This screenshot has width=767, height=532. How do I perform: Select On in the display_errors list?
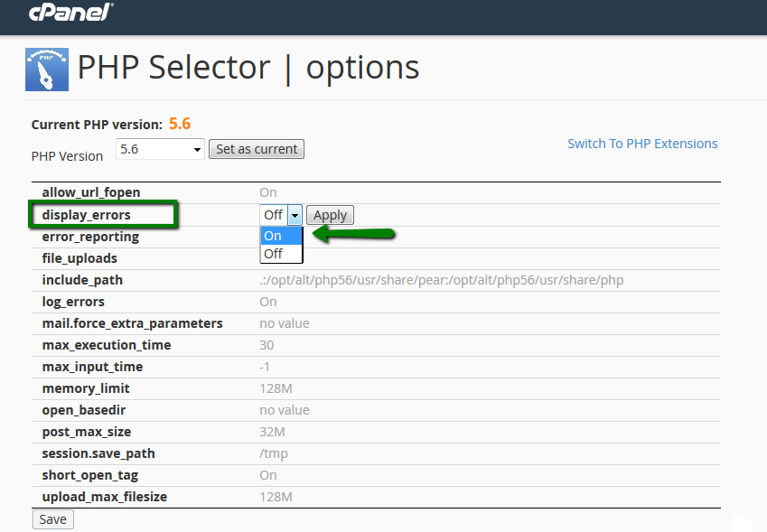[x=281, y=236]
